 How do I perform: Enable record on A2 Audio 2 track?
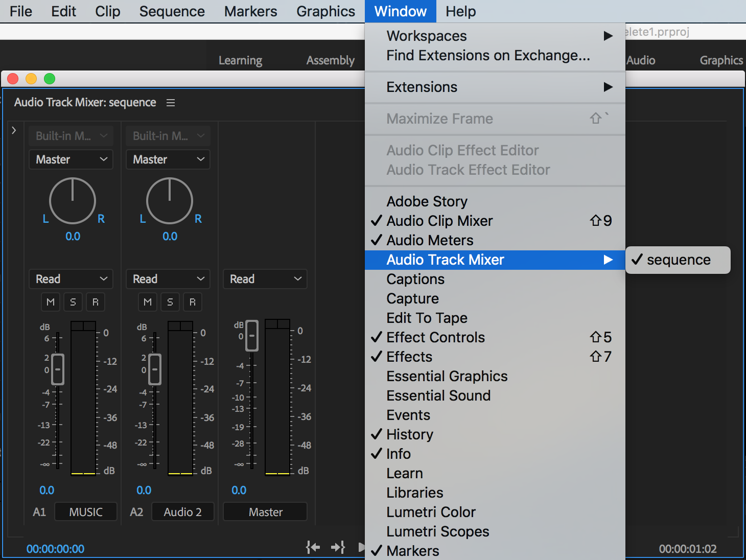193,302
